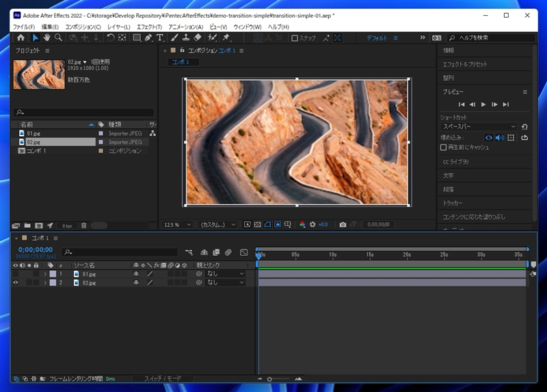Click the go to first frame button

[x=462, y=105]
